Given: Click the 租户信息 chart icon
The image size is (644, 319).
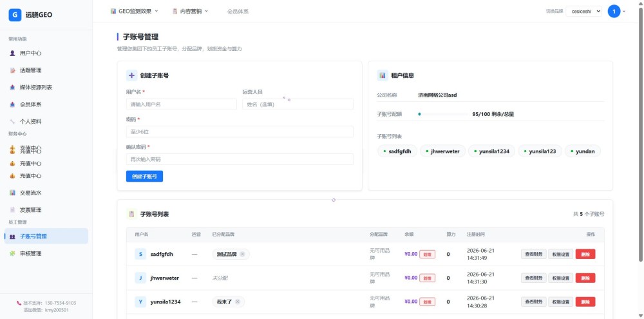Looking at the screenshot, I should click(x=383, y=75).
